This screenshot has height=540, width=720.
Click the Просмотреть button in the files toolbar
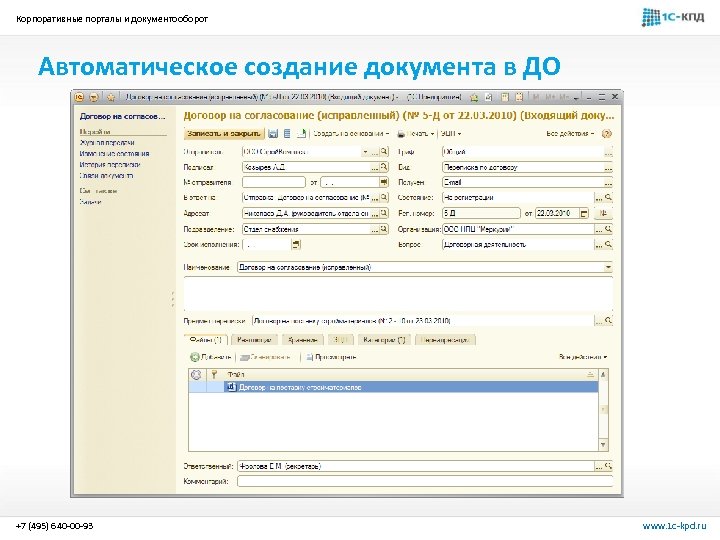[x=332, y=357]
